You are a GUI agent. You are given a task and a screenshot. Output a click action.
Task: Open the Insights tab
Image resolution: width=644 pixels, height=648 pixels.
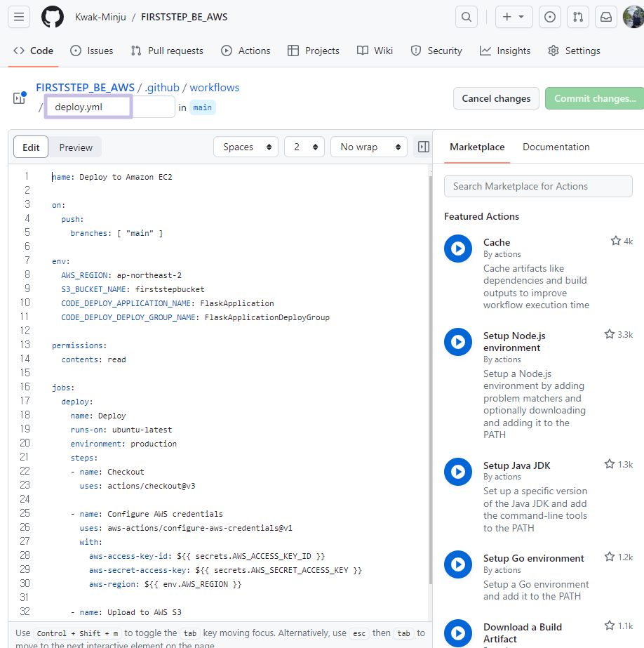(x=505, y=51)
